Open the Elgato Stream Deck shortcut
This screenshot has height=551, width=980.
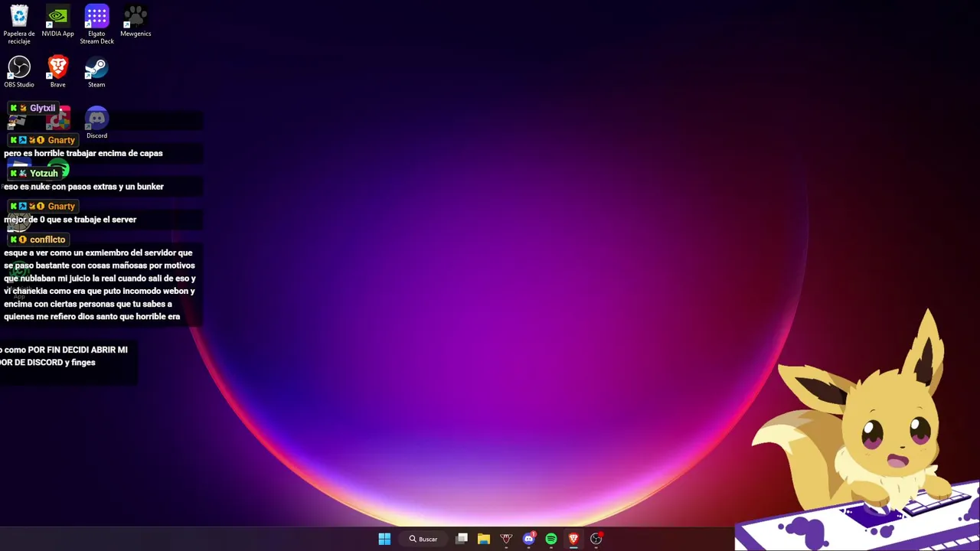[96, 24]
